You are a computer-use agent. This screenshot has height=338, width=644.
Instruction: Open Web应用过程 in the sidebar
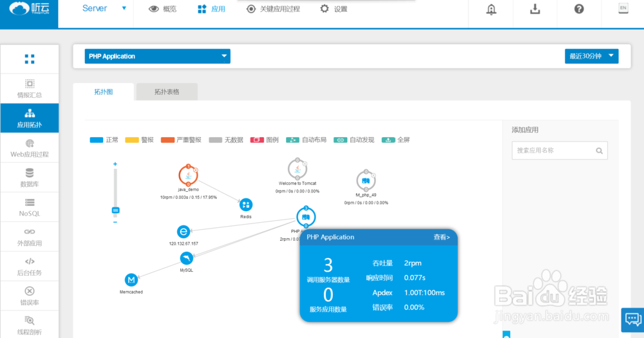[30, 148]
